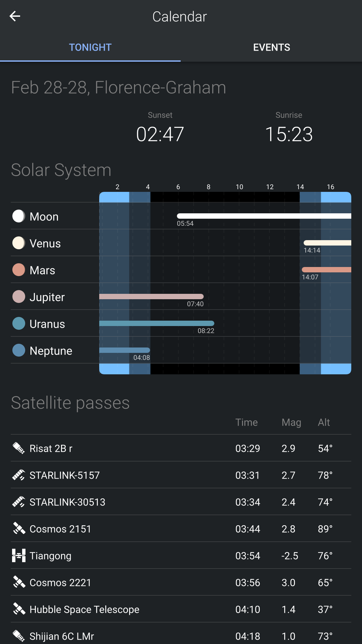Select the Sunset time 02:47
This screenshot has height=644, width=362.
click(x=160, y=134)
